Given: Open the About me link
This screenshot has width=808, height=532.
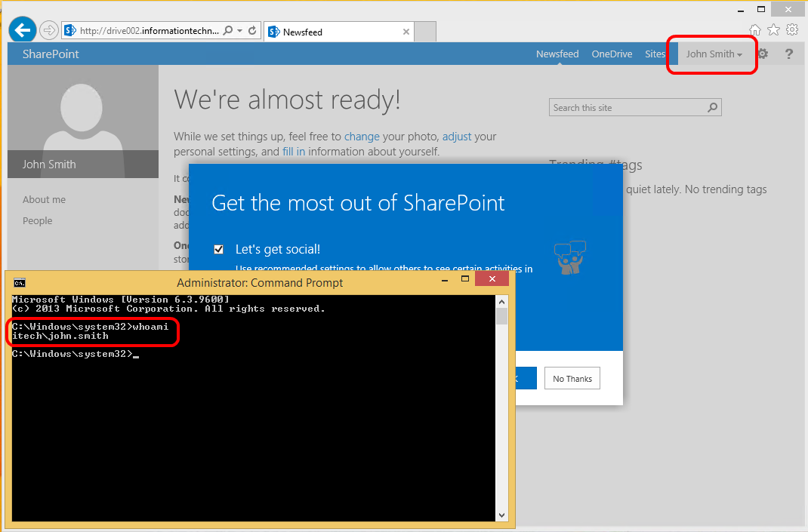Looking at the screenshot, I should [x=44, y=199].
